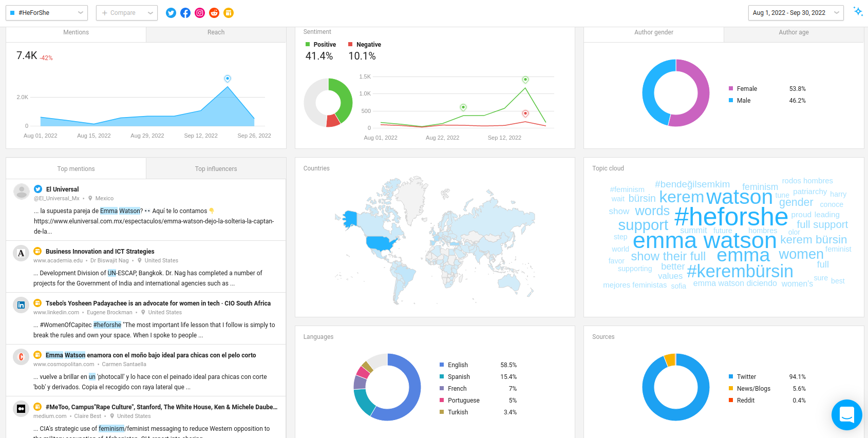Click El Universal Twitter source icon
Screen dimensions: 868x438
click(38, 189)
